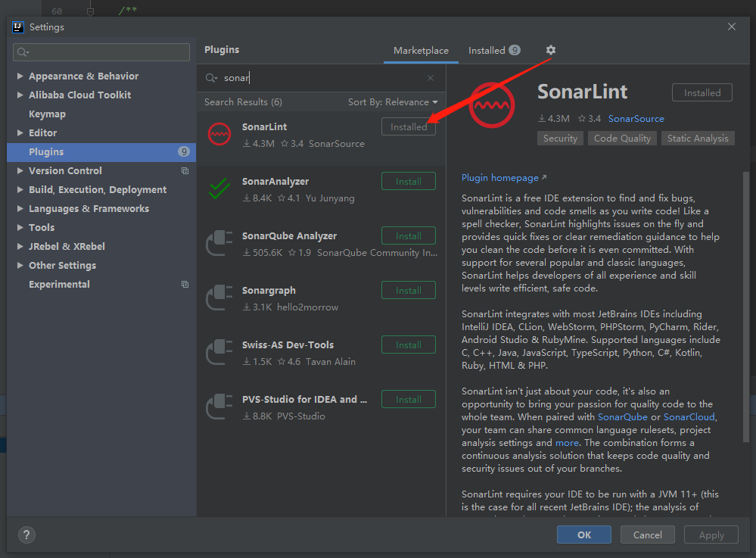Image resolution: width=756 pixels, height=558 pixels.
Task: Click the SonarLint logo in results list
Action: click(219, 135)
